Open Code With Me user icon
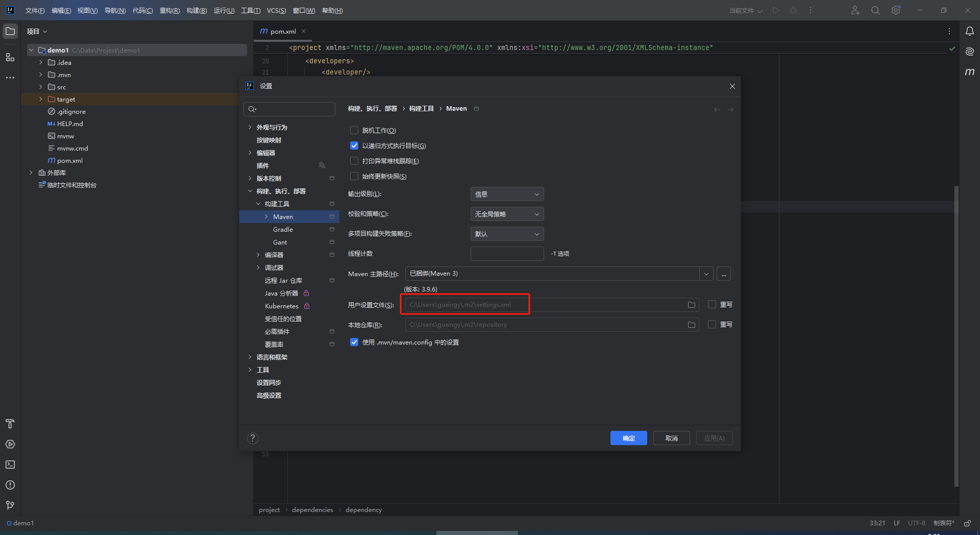Screen dimensions: 980x535 855,10
